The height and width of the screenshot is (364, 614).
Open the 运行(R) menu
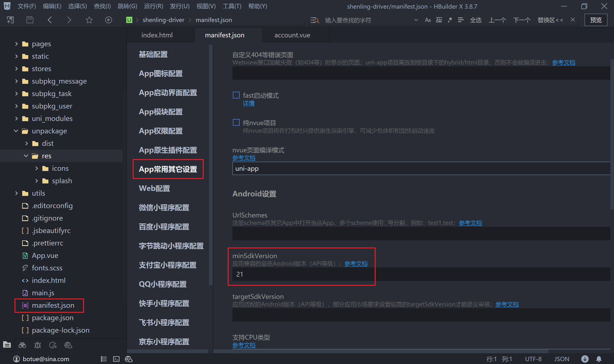tap(153, 6)
